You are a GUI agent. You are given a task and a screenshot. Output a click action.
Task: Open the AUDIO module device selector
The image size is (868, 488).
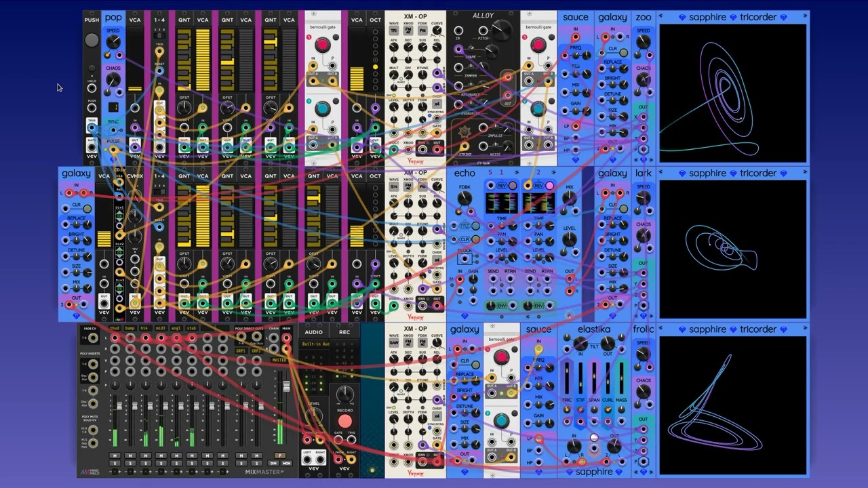pyautogui.click(x=314, y=344)
